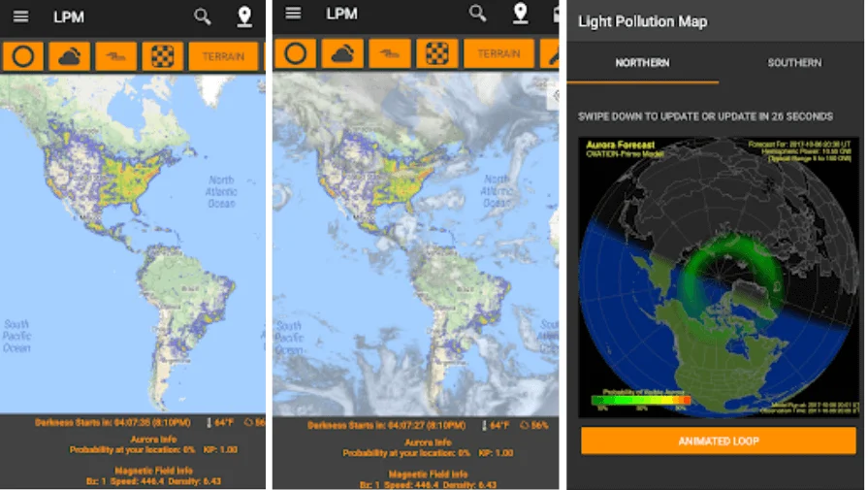Tap the ANIMATED LOOP button

tap(718, 441)
